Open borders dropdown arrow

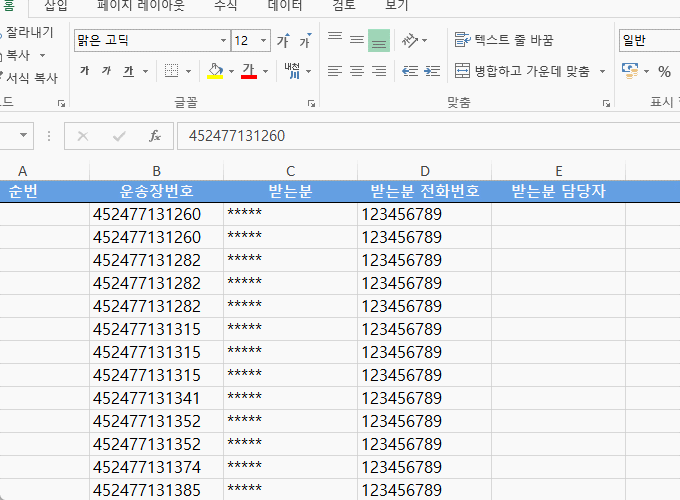[x=188, y=71]
